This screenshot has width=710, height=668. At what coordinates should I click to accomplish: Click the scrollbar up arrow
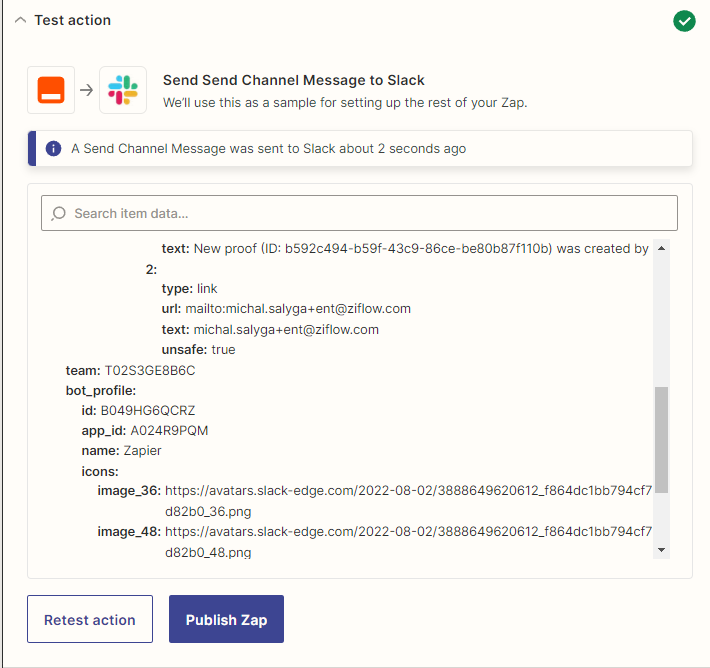coord(661,248)
